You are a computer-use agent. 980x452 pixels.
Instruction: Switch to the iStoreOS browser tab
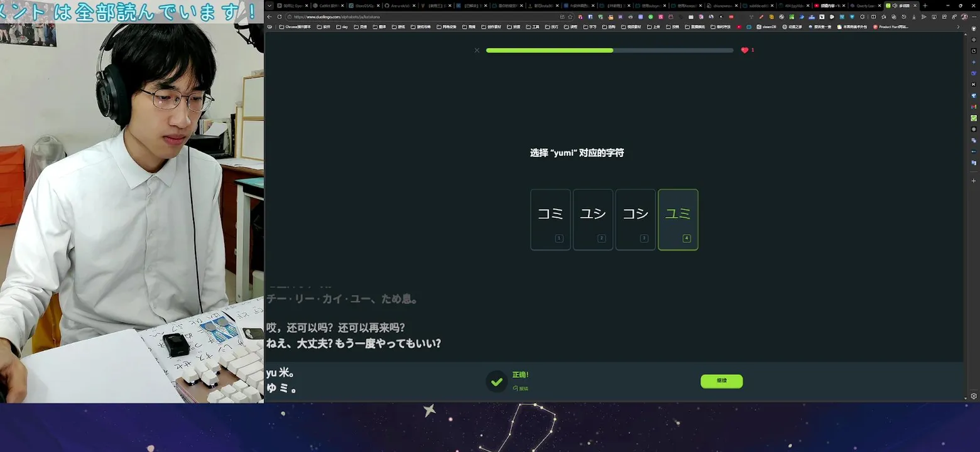pyautogui.click(x=364, y=6)
